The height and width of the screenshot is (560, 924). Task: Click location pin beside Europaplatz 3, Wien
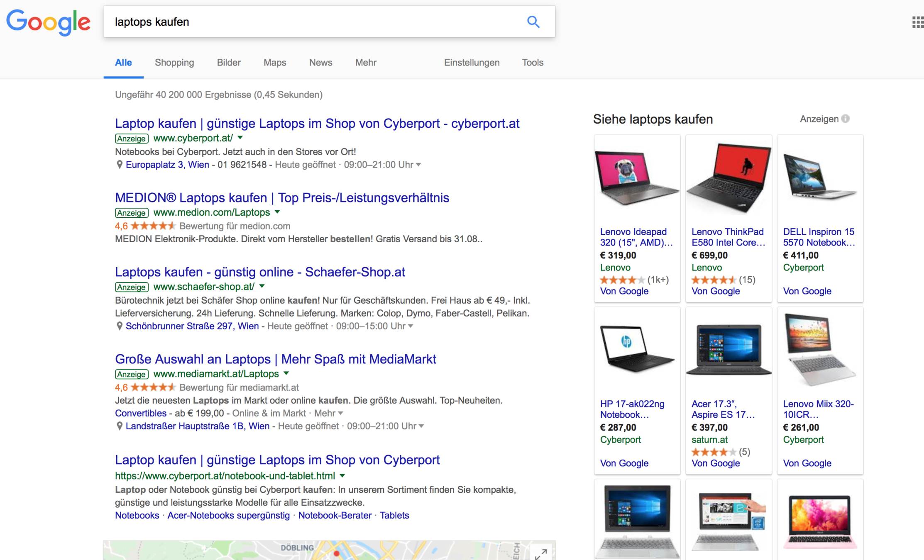(119, 165)
